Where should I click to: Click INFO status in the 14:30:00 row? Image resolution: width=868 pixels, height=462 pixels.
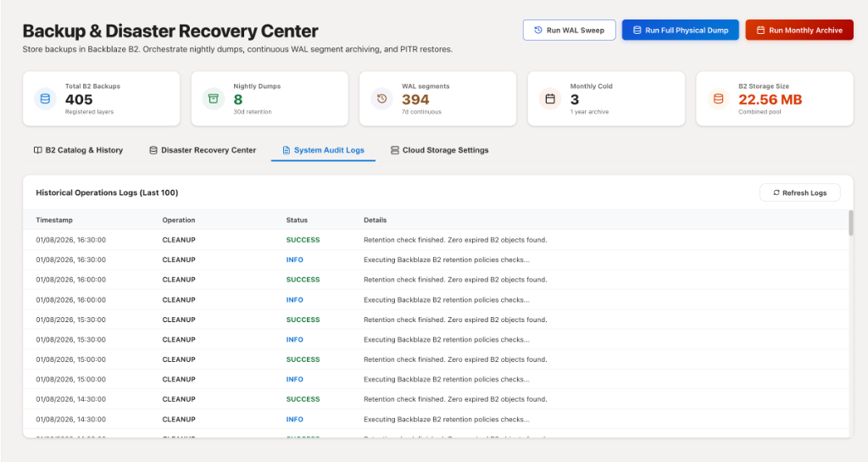click(x=294, y=420)
